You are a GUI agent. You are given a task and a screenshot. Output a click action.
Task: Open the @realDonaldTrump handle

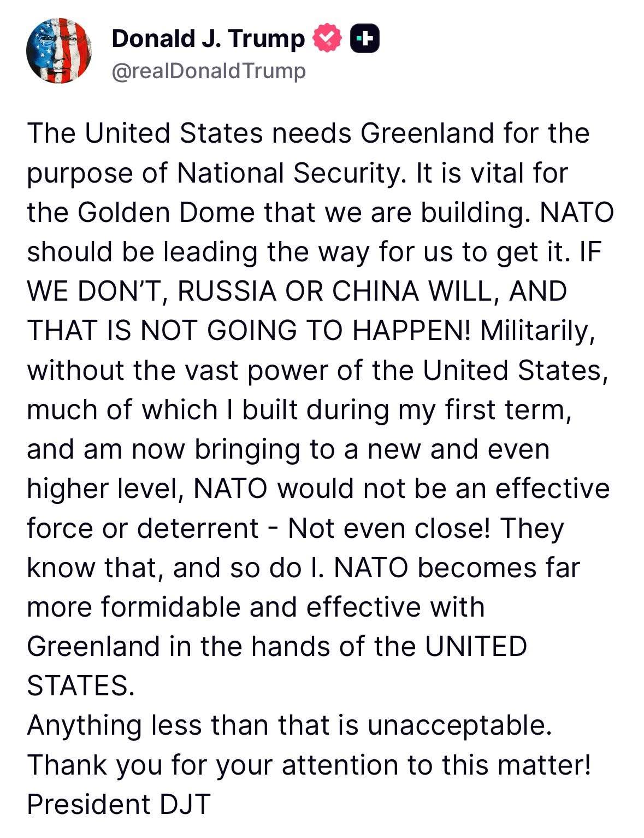[209, 69]
